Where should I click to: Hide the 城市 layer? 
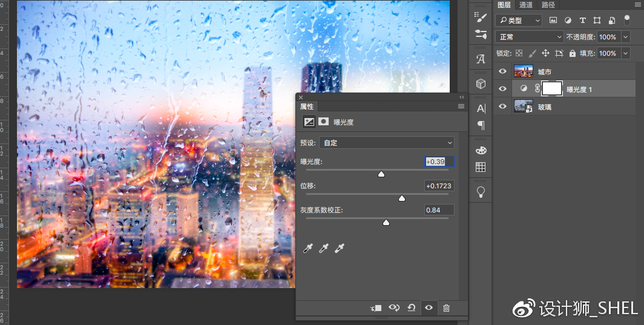(x=502, y=71)
